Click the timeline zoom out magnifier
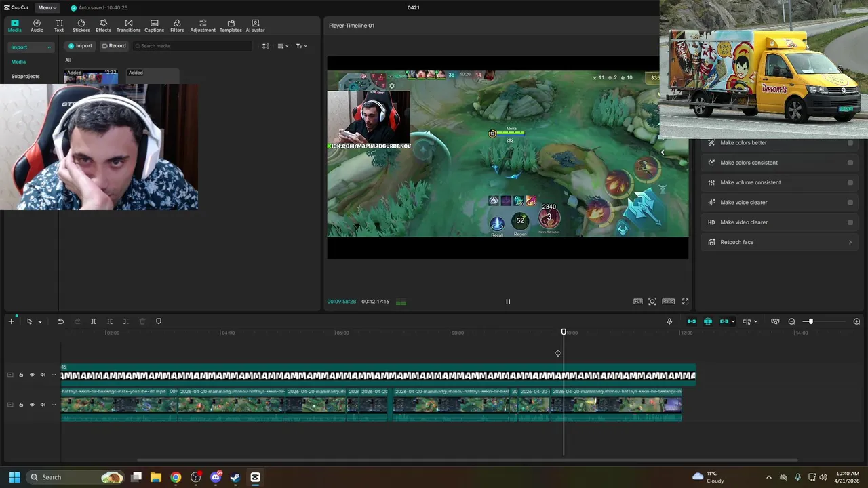Viewport: 868px width, 488px height. point(791,321)
